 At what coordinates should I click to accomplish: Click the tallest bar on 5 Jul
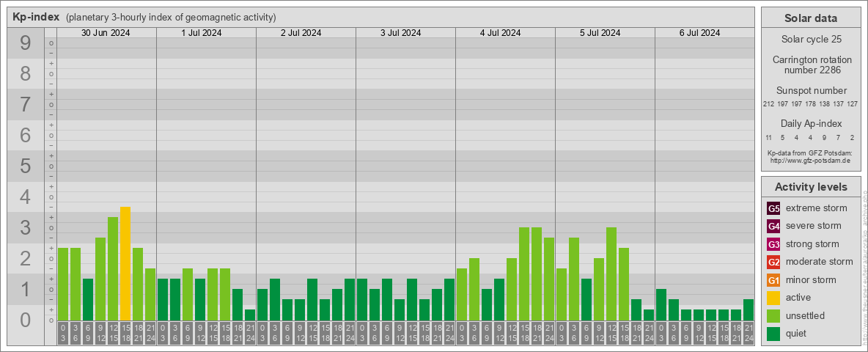pos(611,274)
